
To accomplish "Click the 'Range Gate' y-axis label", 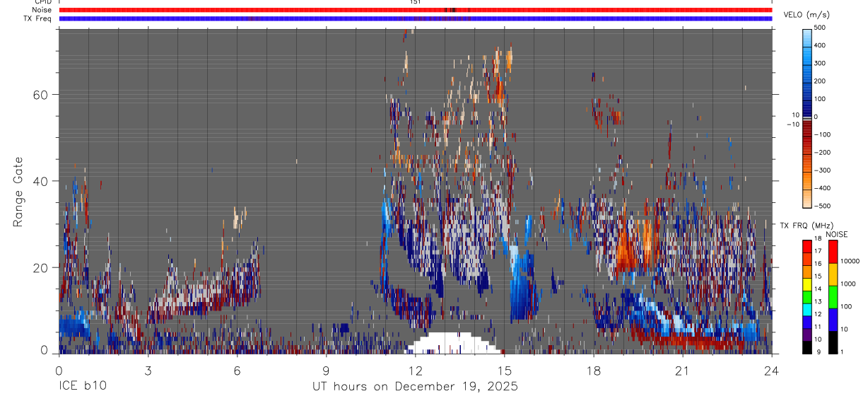I will (18, 192).
